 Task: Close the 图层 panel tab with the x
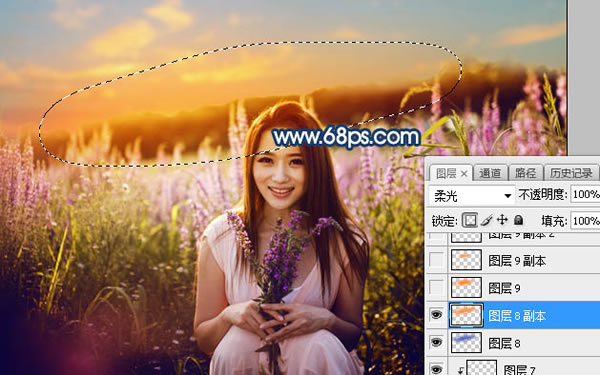coord(464,174)
